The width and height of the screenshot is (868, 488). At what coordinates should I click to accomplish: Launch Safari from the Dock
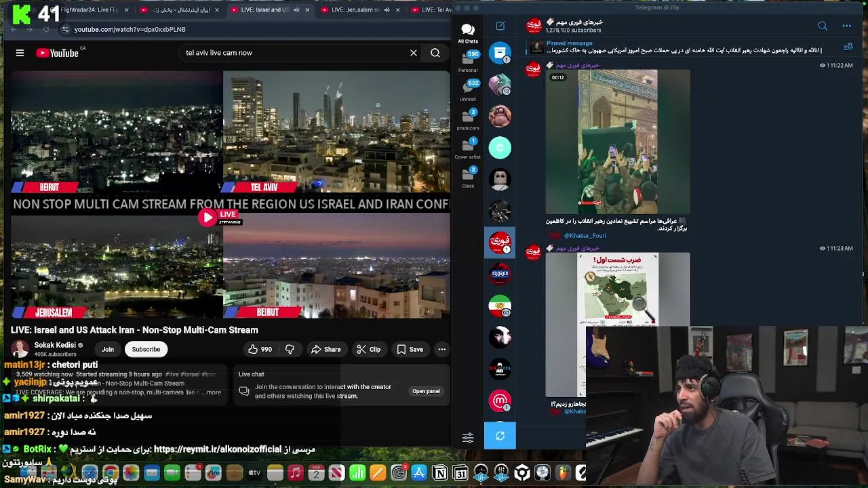[90, 473]
